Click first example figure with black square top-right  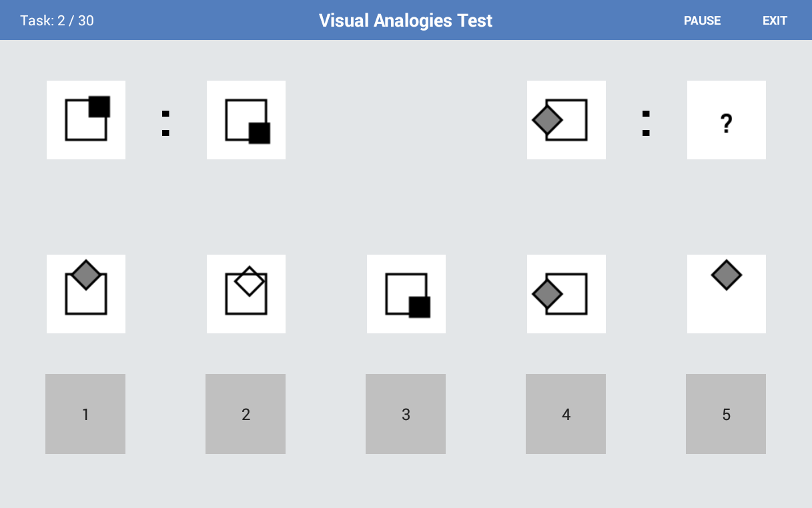point(86,120)
